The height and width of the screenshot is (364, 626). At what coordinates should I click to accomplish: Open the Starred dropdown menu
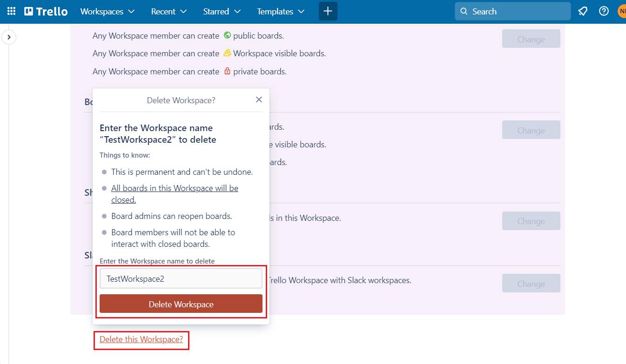[x=222, y=11]
